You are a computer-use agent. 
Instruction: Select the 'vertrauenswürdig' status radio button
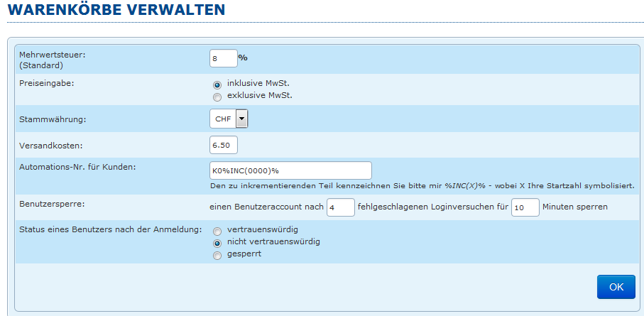click(x=217, y=231)
